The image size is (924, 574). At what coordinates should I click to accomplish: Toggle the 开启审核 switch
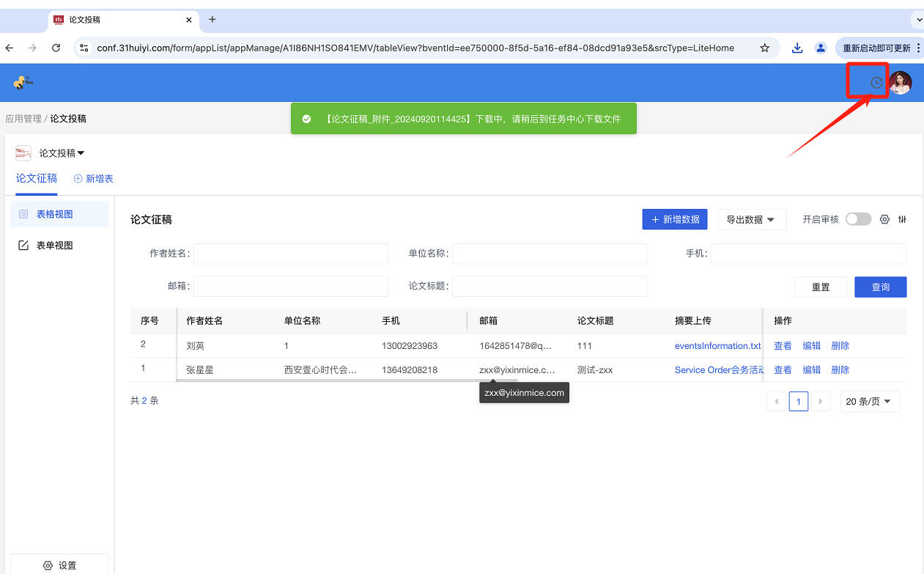point(858,219)
